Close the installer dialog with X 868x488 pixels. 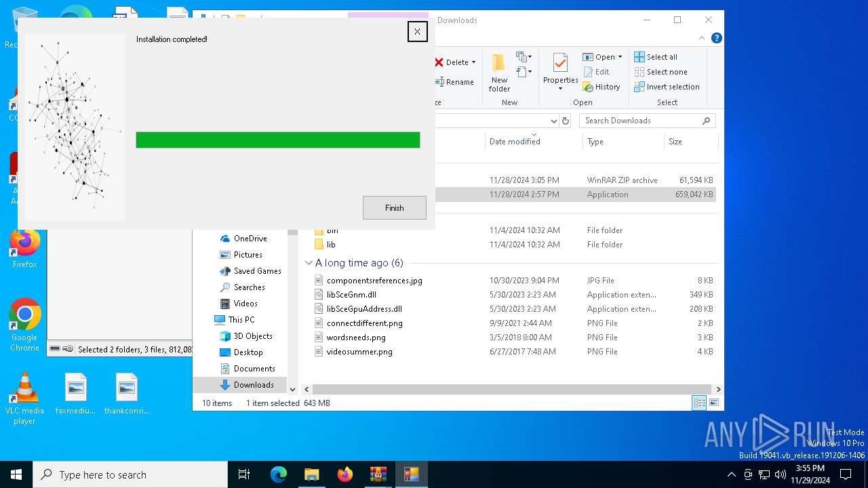point(417,31)
